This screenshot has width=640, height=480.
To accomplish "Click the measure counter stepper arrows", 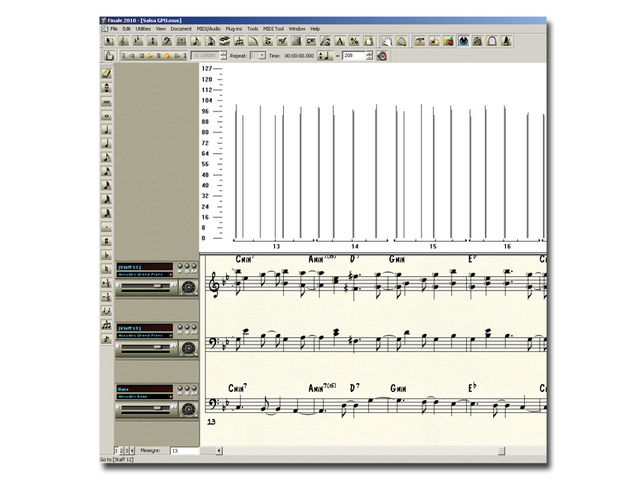I will point(223,56).
